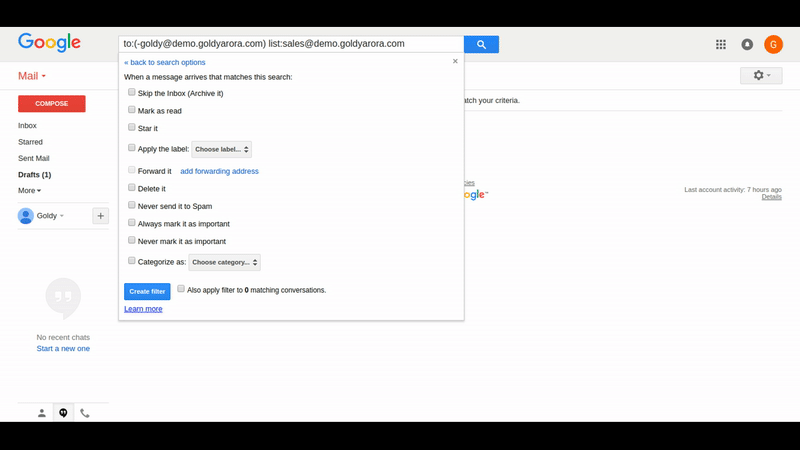
Task: Click the Create filter button
Action: point(147,291)
